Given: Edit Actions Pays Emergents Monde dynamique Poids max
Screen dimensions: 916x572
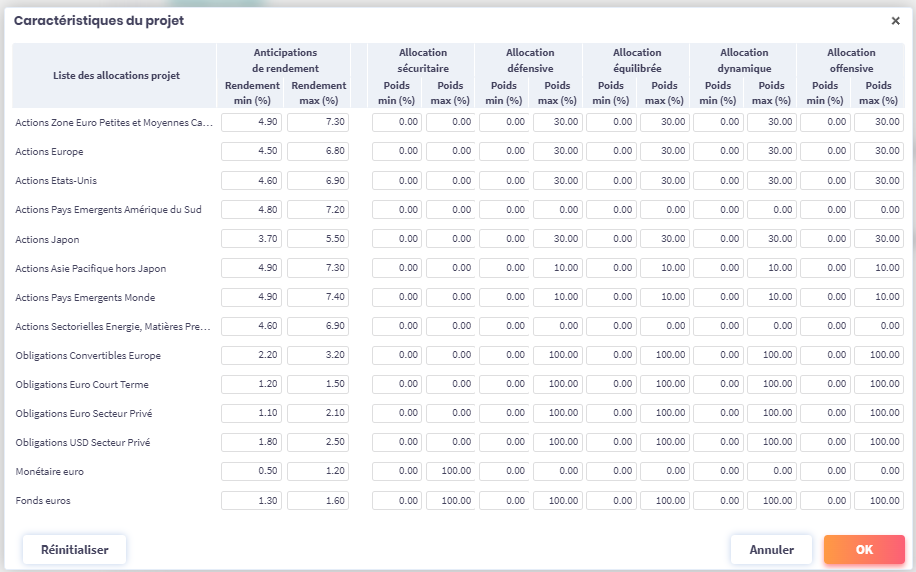Looking at the screenshot, I should [771, 297].
